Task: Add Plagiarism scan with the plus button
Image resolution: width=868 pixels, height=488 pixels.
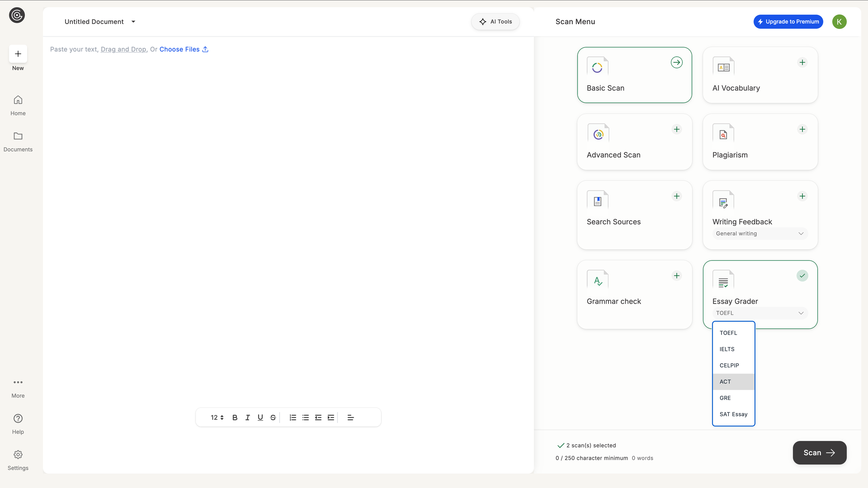Action: [802, 129]
